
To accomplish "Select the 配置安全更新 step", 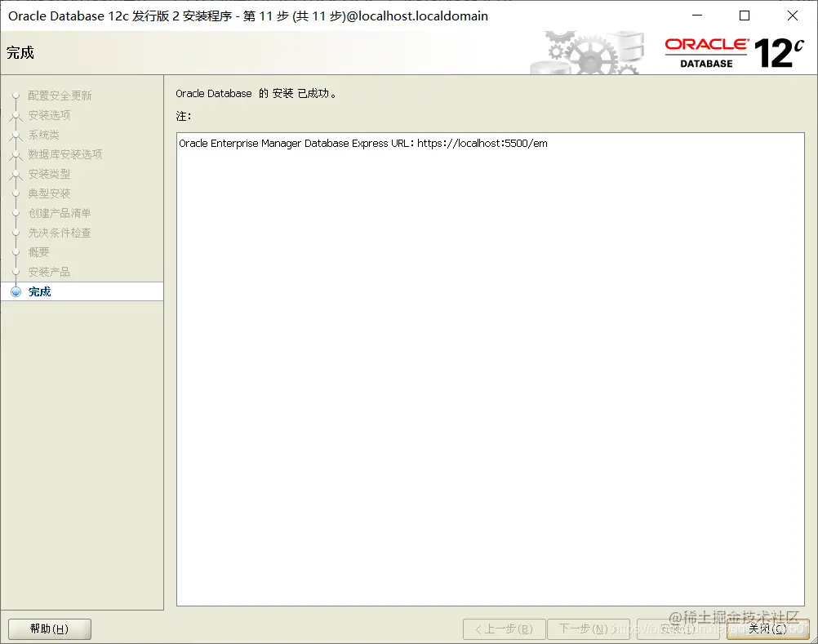I will (60, 95).
